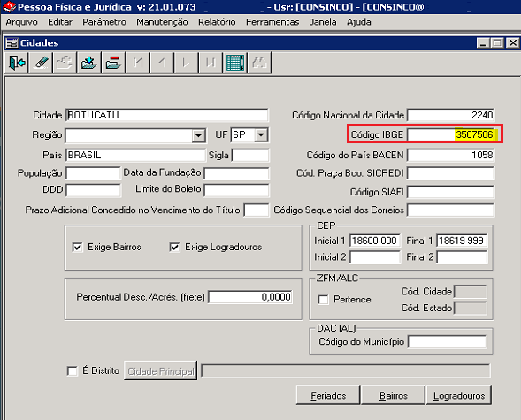521x420 pixels.
Task: Click the disabled new record folder icon
Action: coord(65,63)
